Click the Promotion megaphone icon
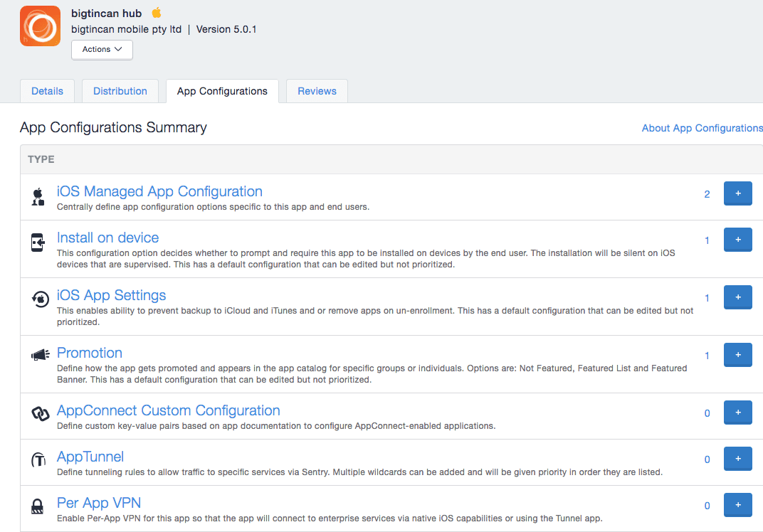The height and width of the screenshot is (532, 763). point(40,355)
